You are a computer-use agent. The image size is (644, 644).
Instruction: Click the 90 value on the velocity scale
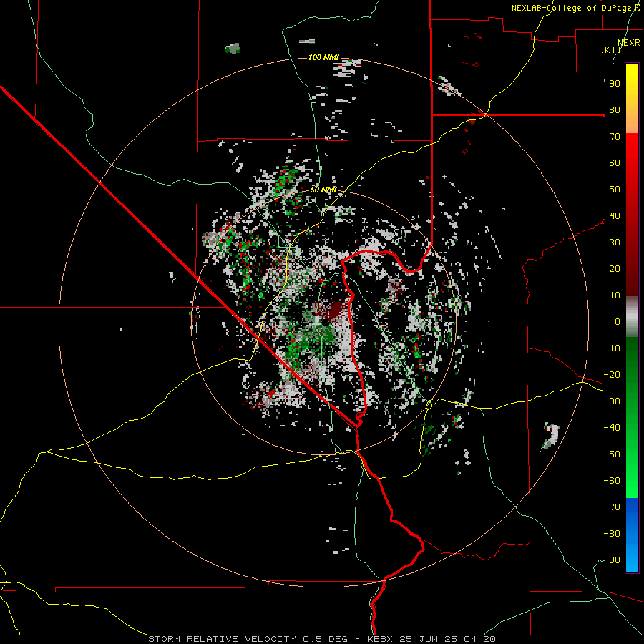(615, 84)
